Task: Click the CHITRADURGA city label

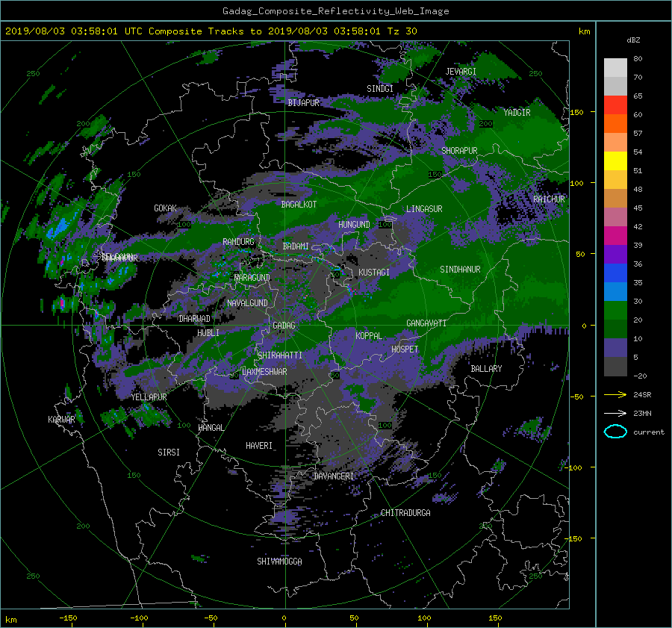Action: click(x=405, y=513)
